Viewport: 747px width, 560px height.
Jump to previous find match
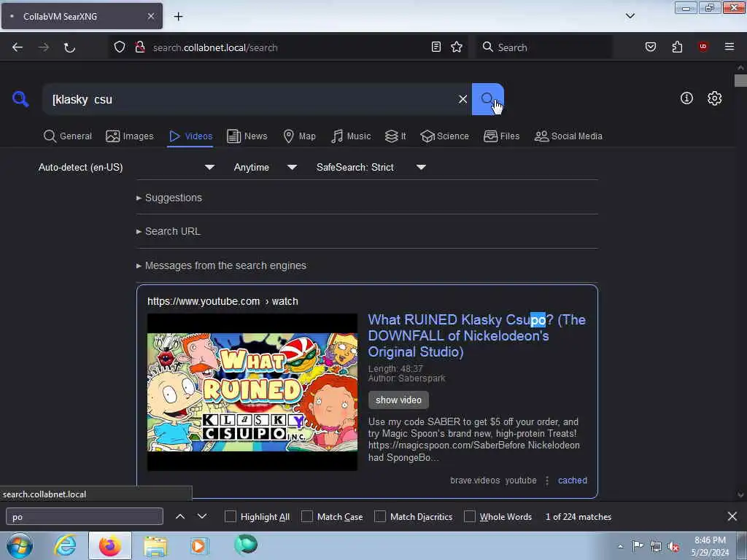[180, 516]
